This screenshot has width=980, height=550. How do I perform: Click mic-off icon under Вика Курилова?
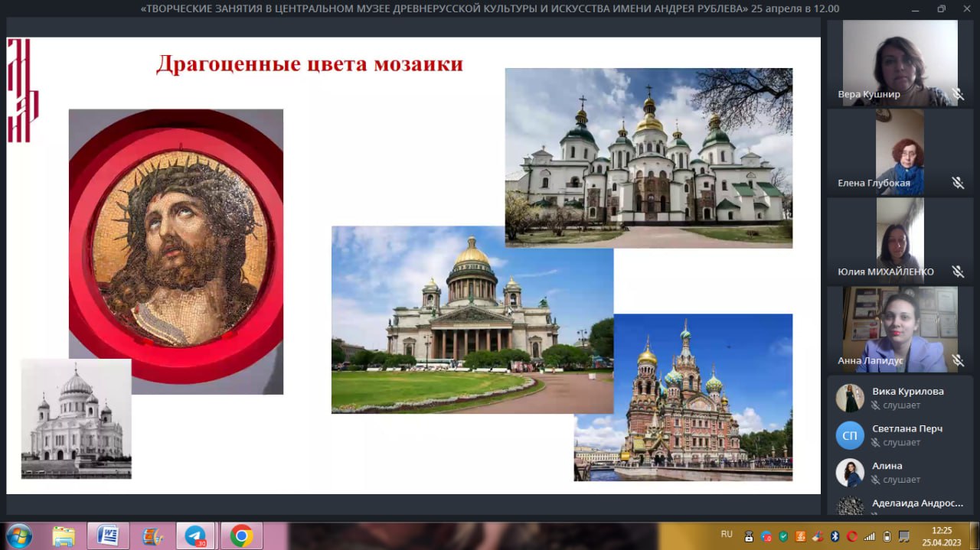point(876,405)
